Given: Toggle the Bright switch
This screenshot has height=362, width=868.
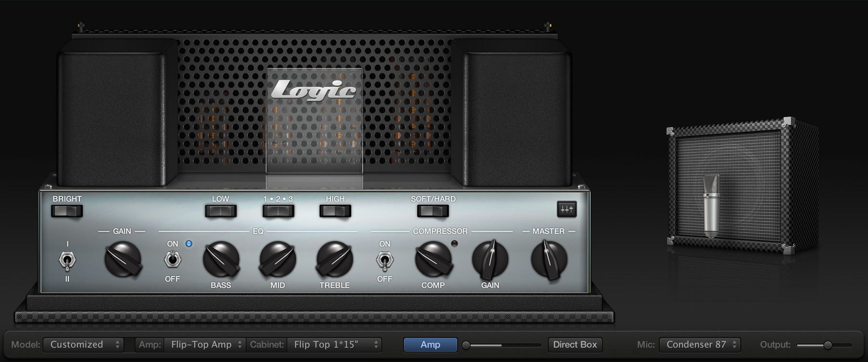Looking at the screenshot, I should coord(67,211).
